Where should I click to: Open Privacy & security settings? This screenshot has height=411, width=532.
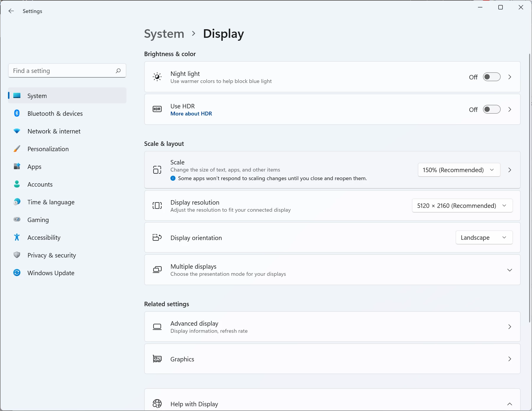click(67, 255)
